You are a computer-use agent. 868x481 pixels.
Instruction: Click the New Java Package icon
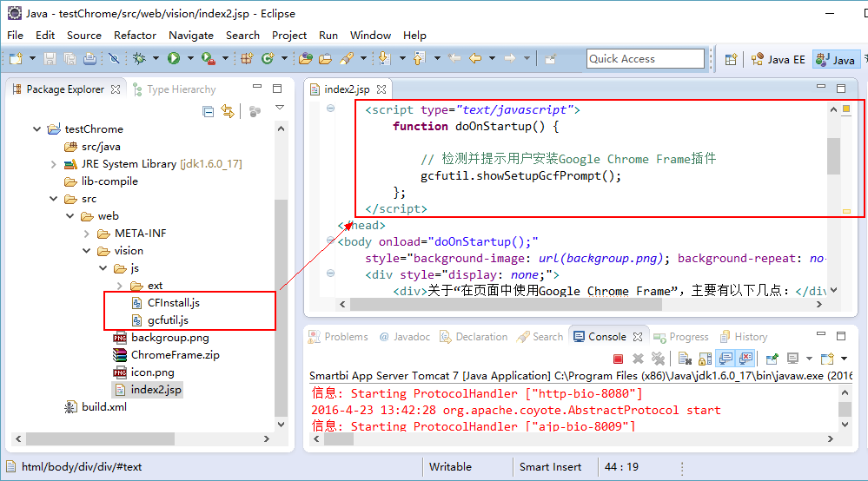[x=247, y=58]
